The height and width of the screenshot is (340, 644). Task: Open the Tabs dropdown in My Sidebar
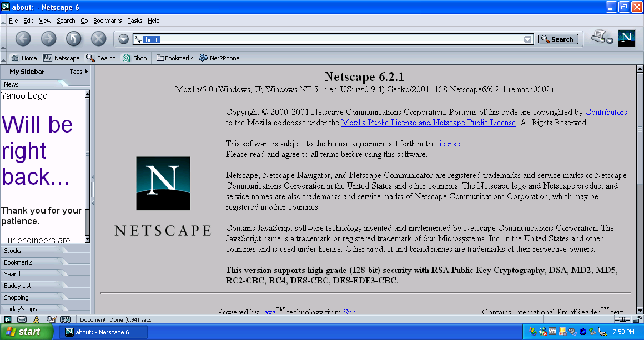78,72
